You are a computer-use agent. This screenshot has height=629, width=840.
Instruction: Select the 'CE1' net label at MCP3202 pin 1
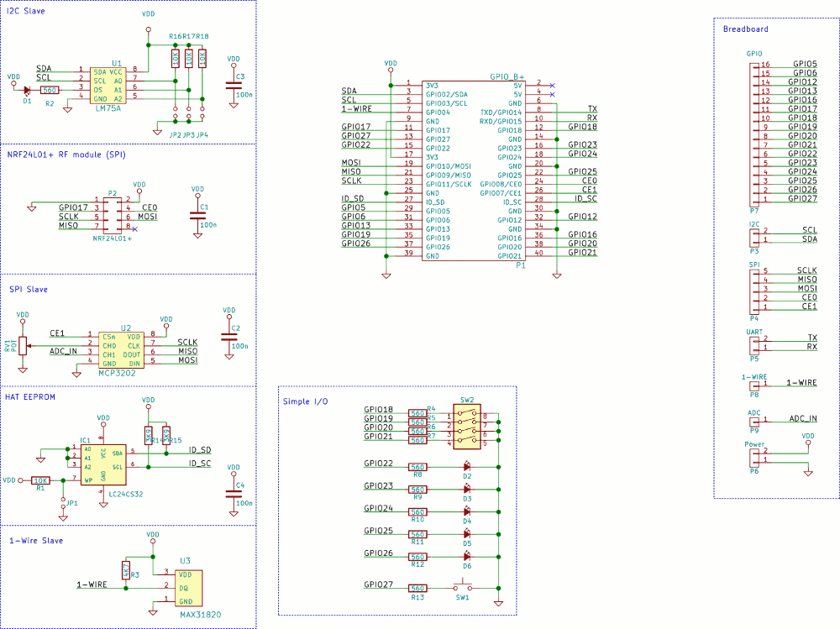pyautogui.click(x=57, y=333)
